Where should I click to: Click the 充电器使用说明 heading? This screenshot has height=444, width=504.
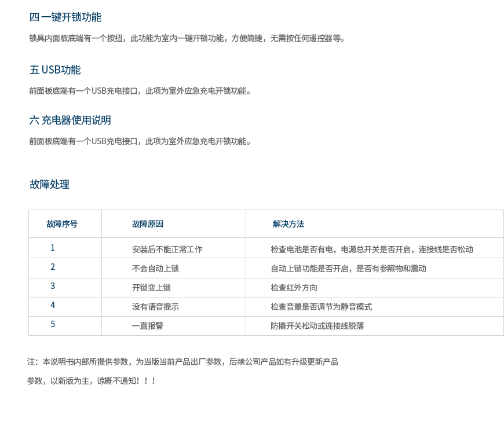[70, 120]
